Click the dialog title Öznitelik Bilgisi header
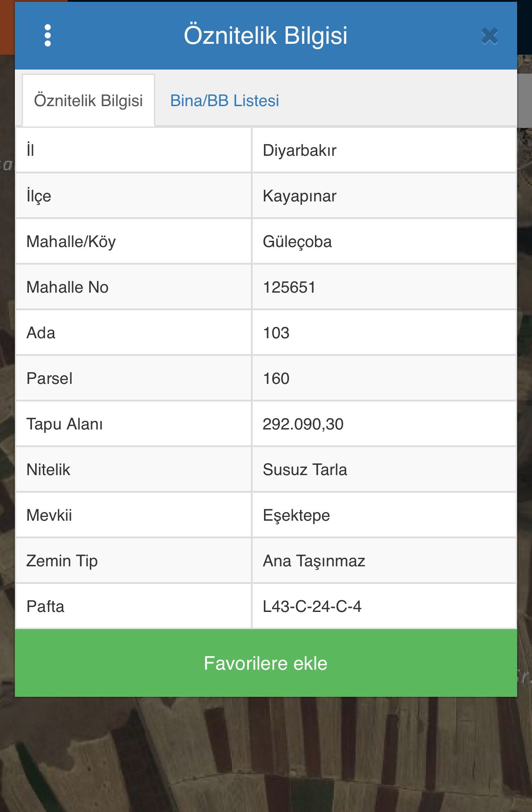 (x=266, y=35)
